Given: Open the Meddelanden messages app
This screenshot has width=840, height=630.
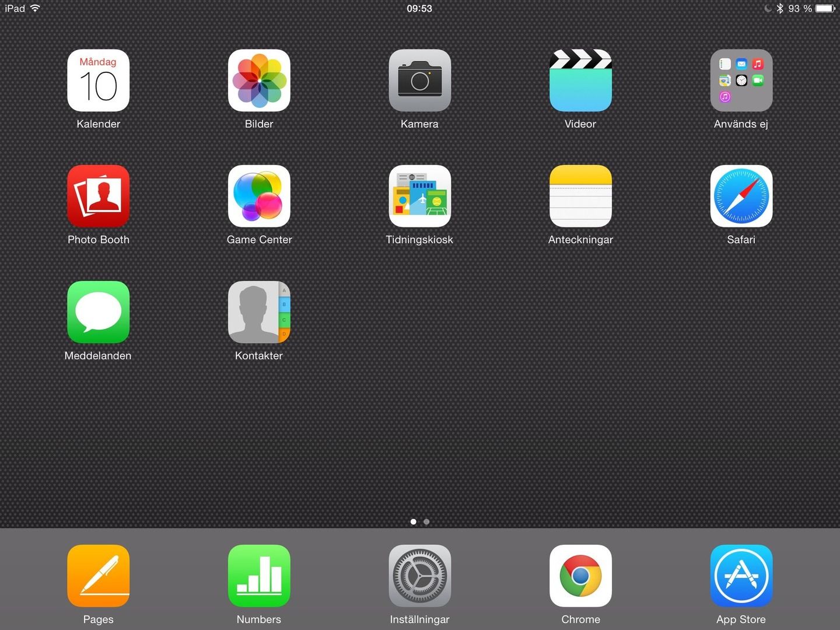Looking at the screenshot, I should point(98,312).
